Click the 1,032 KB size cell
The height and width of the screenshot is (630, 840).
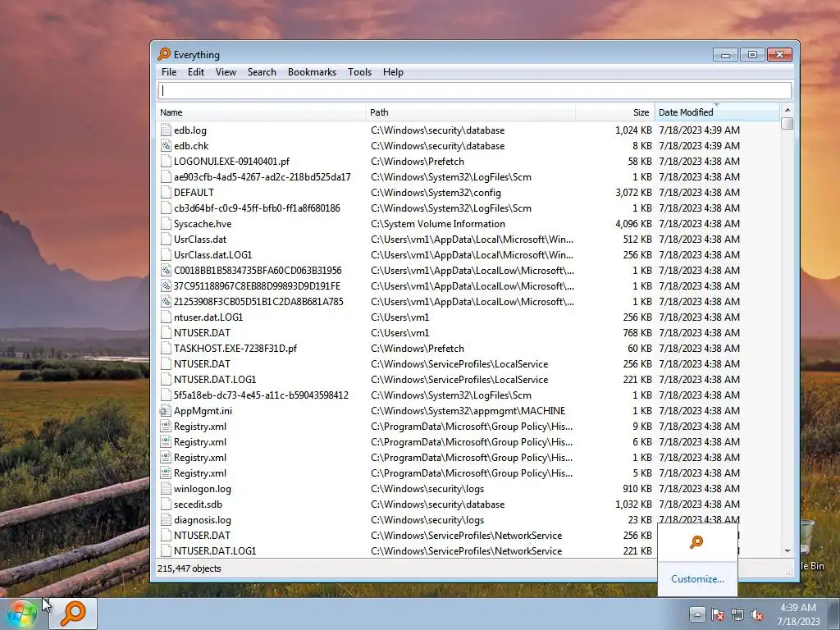633,504
